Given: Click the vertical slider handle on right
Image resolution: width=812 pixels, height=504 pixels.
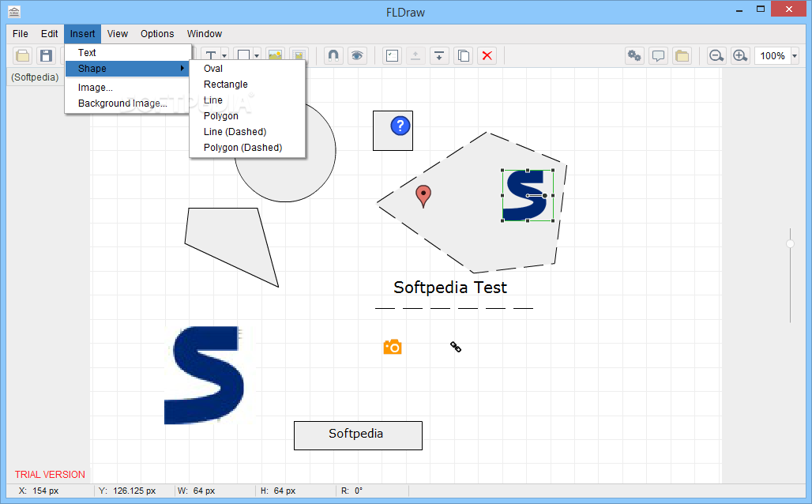Looking at the screenshot, I should pos(790,243).
